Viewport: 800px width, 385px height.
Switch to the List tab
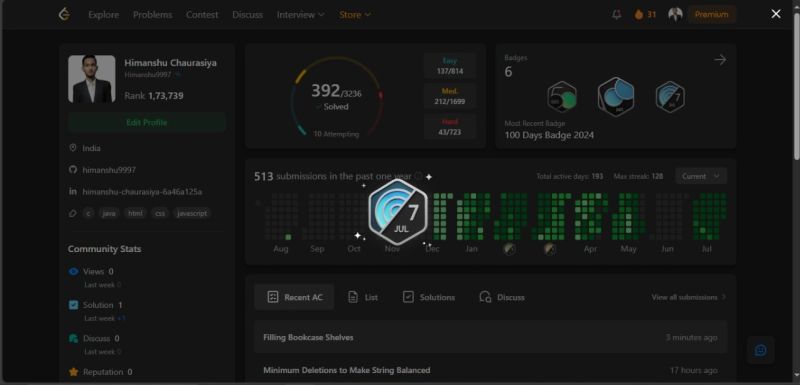(363, 297)
